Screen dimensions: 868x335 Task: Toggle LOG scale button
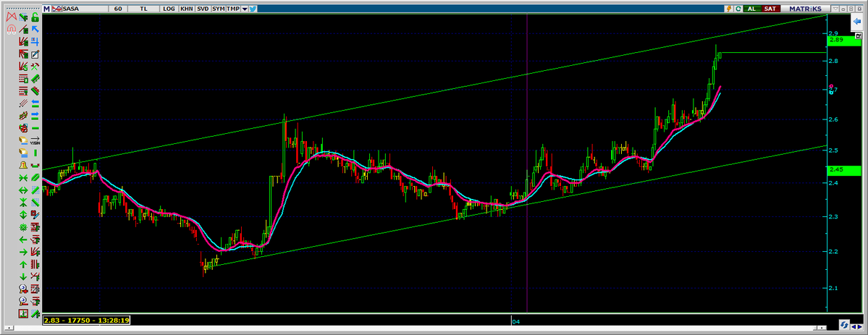pos(168,9)
